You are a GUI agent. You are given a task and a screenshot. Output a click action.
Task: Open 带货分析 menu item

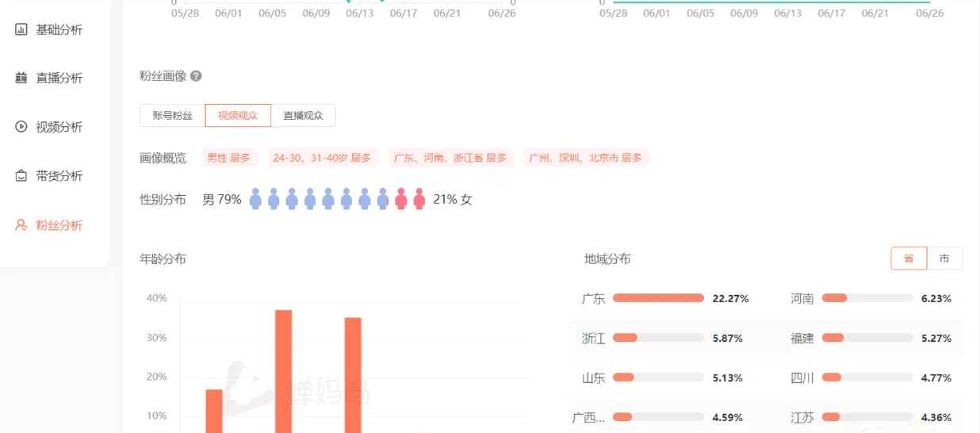tap(59, 176)
